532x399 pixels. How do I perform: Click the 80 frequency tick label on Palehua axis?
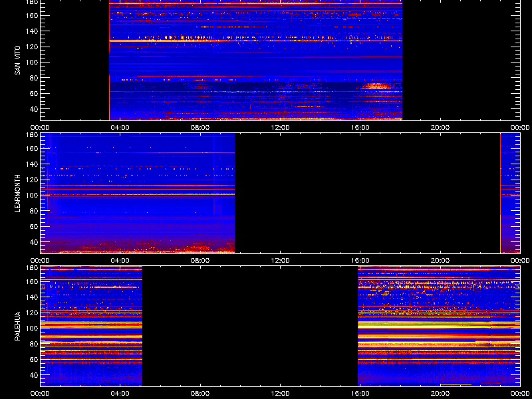[x=35, y=344]
